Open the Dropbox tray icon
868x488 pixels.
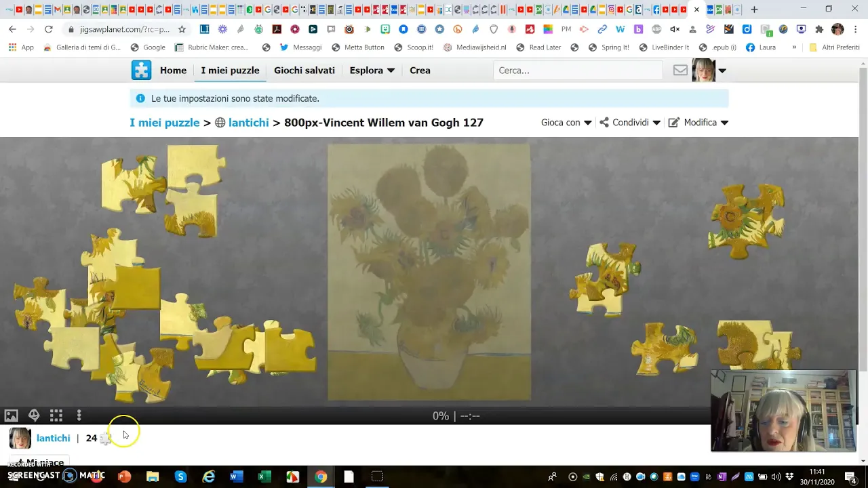pos(789,476)
